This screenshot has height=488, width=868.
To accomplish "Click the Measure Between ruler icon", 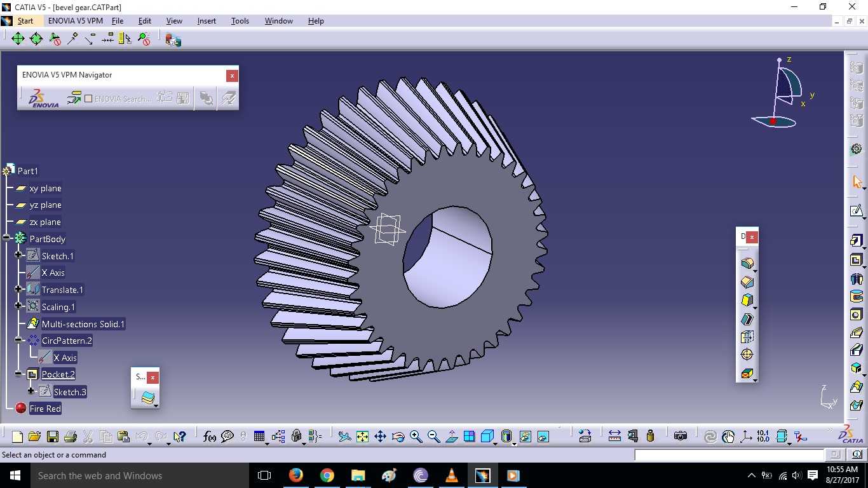I will 614,436.
